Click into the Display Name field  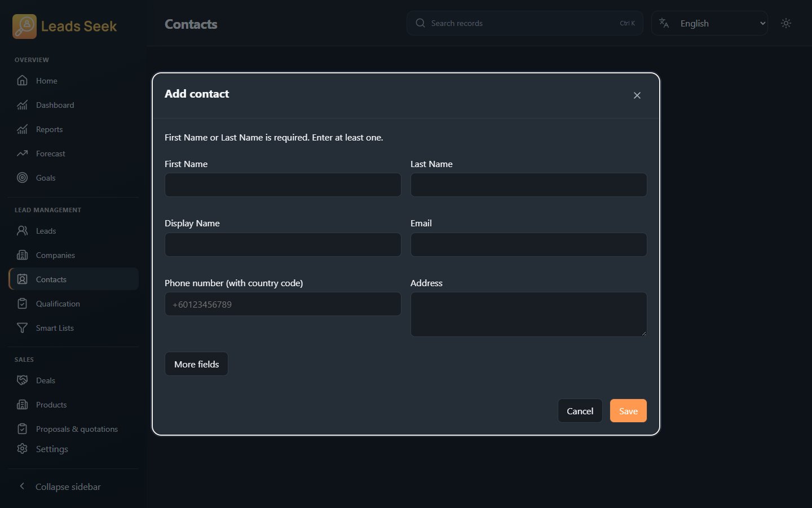pyautogui.click(x=283, y=244)
